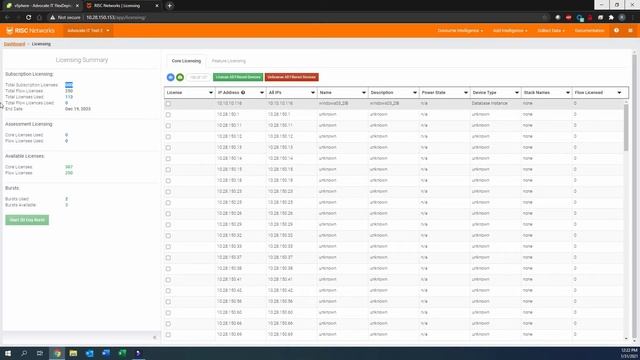Open the Flow Licensed column dropdown arrow

click(619, 93)
